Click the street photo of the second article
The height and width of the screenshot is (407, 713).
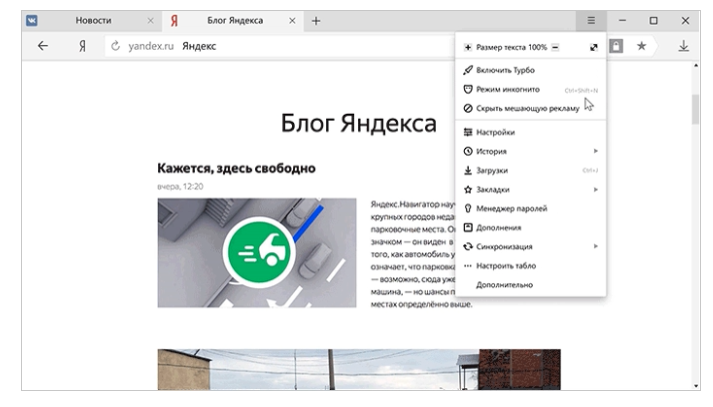tap(359, 369)
